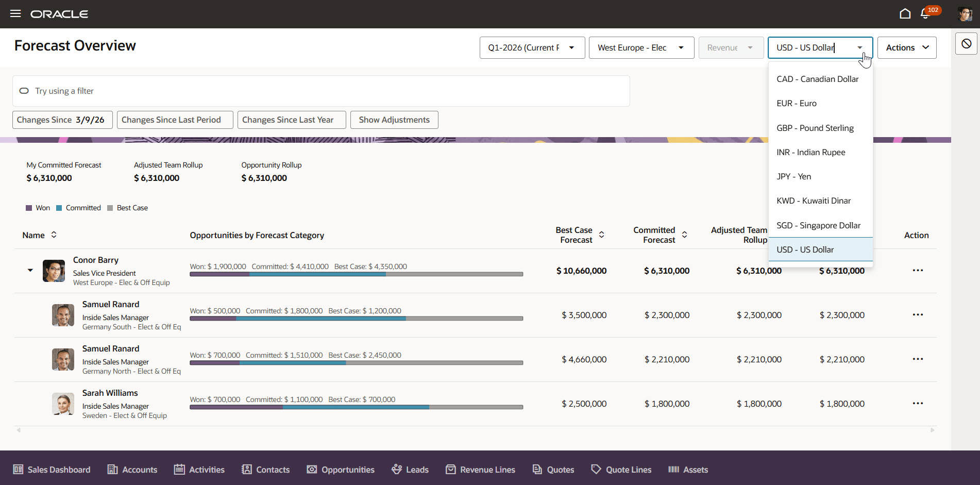
Task: Click the Try using a filter field
Action: pos(321,91)
